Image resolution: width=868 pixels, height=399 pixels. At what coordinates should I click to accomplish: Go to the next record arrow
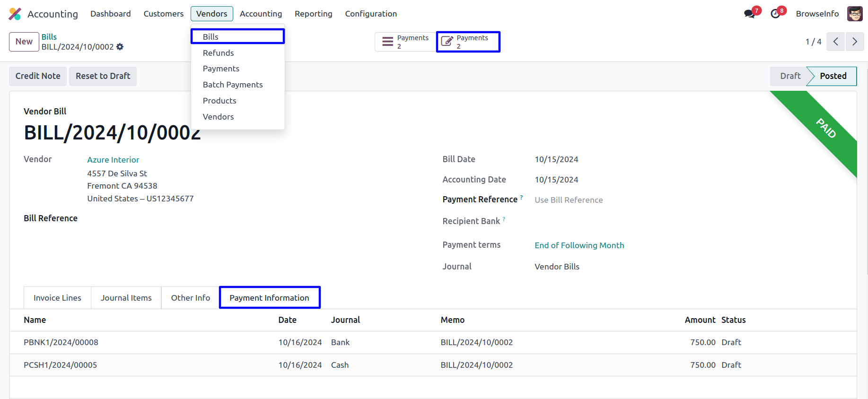tap(854, 42)
